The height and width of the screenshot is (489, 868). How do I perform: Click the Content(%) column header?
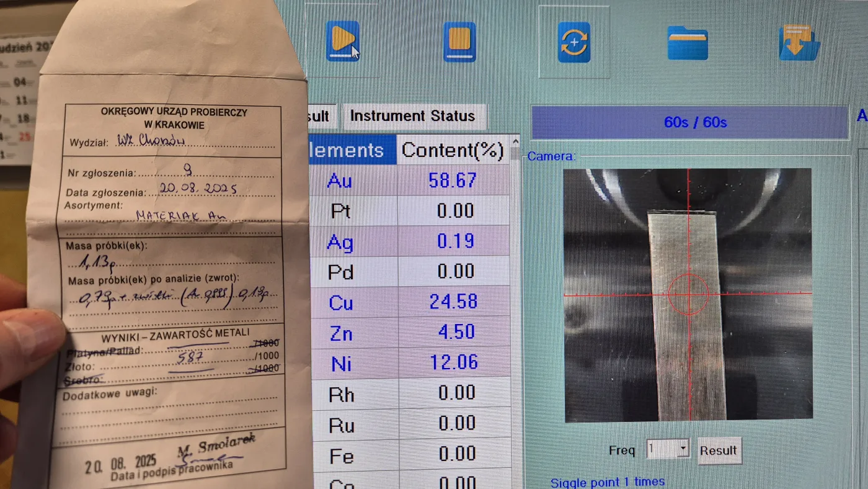pos(453,151)
